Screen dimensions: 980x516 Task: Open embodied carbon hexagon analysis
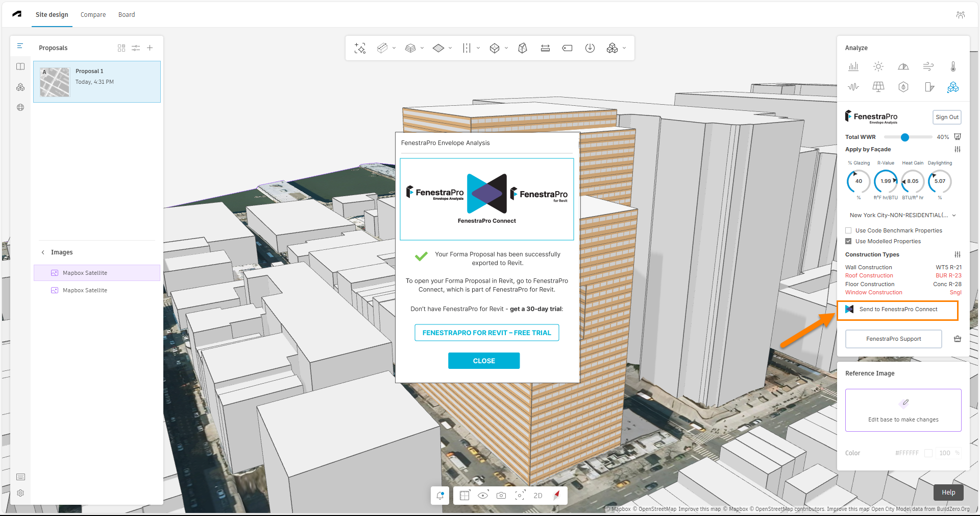click(903, 87)
